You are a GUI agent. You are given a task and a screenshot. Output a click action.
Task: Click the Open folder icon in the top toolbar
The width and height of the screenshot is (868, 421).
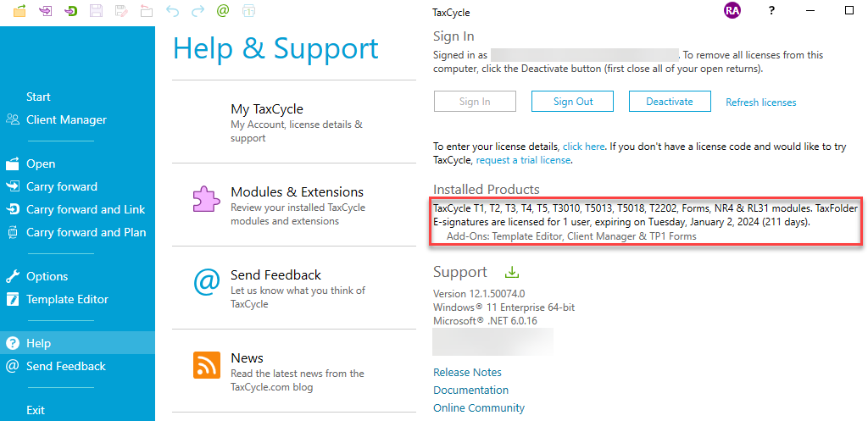click(20, 10)
